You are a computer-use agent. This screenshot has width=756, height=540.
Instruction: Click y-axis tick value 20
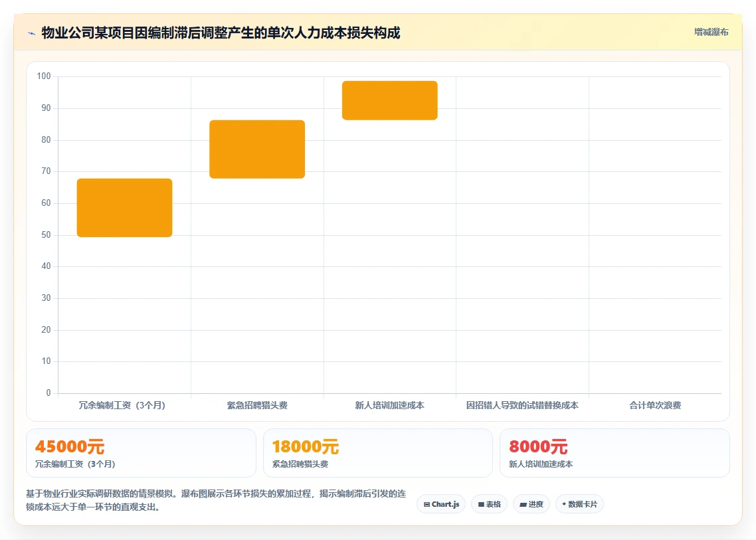46,330
